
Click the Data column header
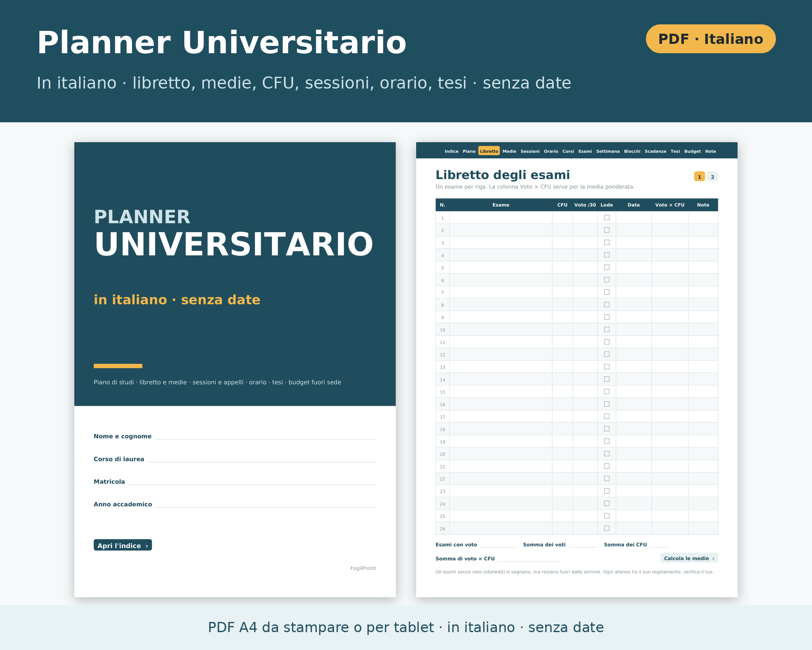[633, 205]
